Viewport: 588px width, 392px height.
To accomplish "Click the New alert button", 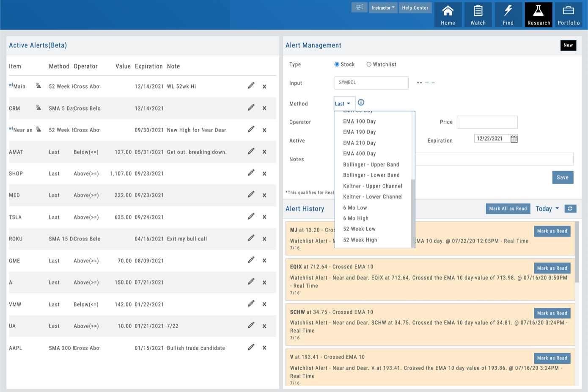I will click(568, 45).
